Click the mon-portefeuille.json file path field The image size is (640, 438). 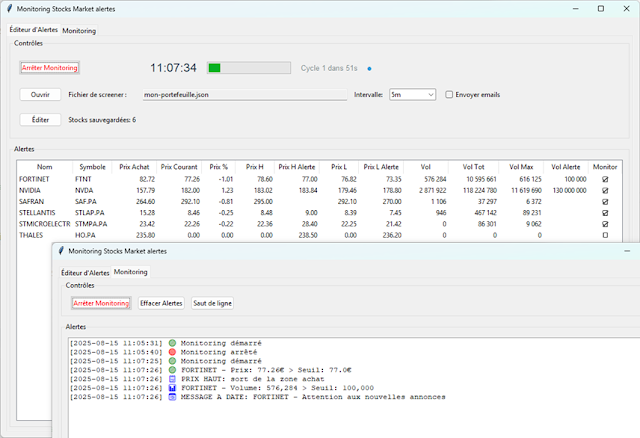click(243, 95)
